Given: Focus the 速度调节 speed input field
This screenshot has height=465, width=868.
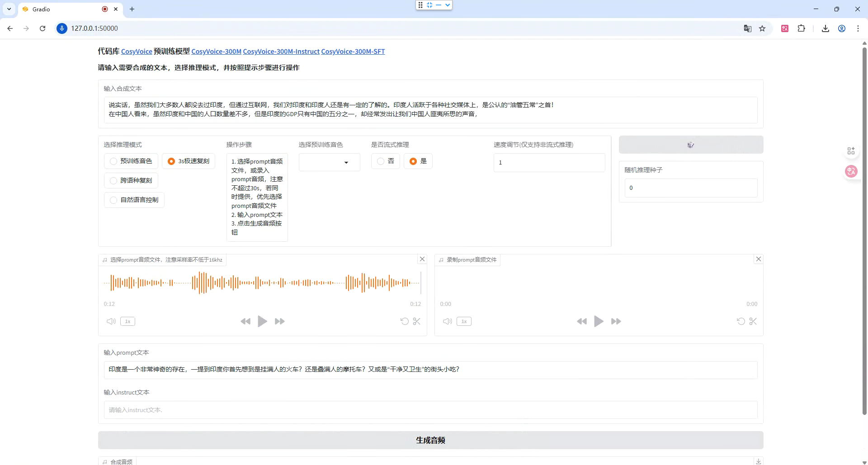Looking at the screenshot, I should (549, 163).
